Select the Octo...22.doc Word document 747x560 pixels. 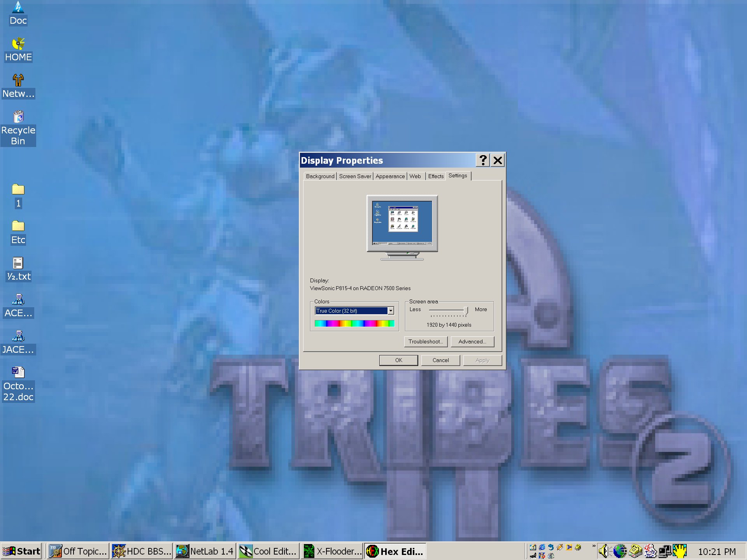18,384
